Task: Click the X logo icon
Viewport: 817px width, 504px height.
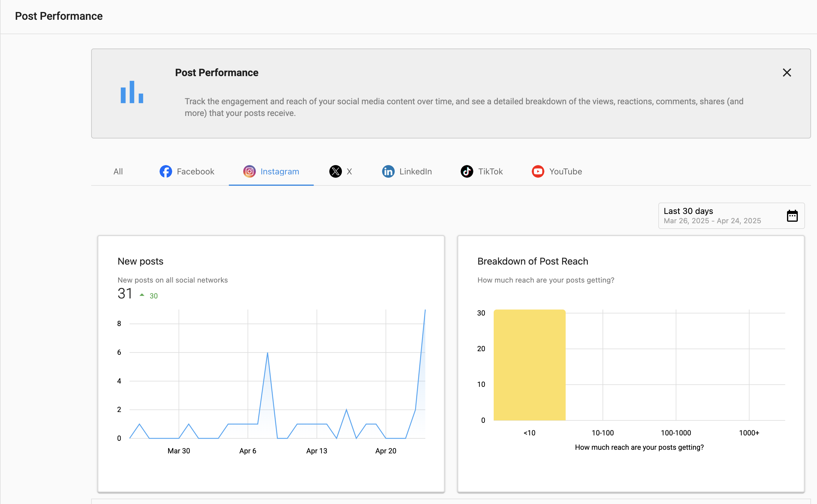Action: [335, 171]
